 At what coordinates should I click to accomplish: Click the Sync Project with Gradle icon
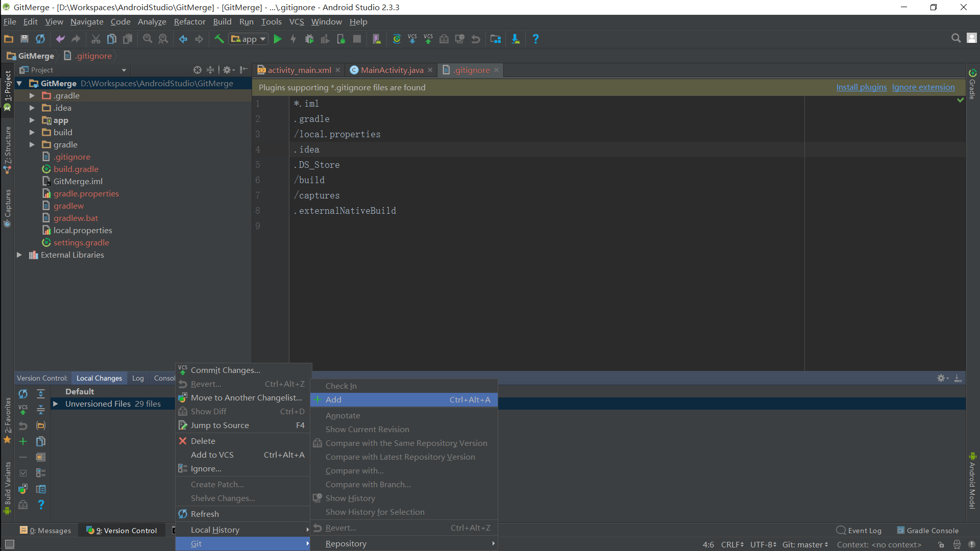pos(397,39)
